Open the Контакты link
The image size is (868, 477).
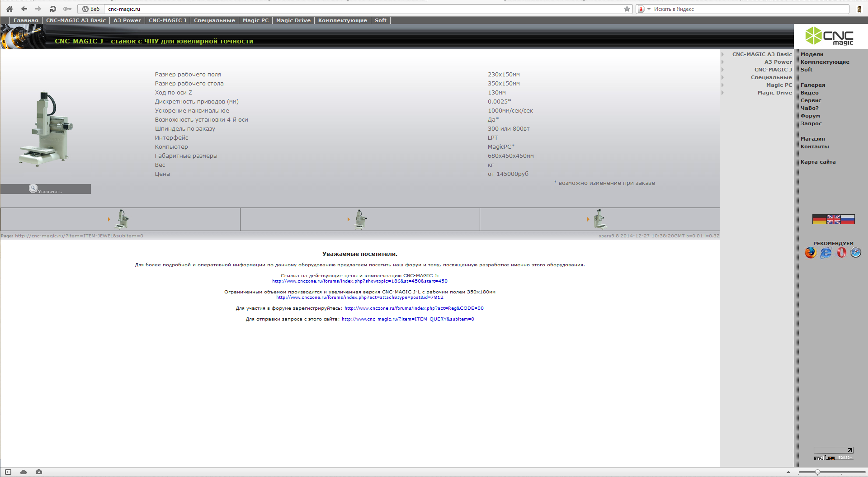(x=815, y=146)
